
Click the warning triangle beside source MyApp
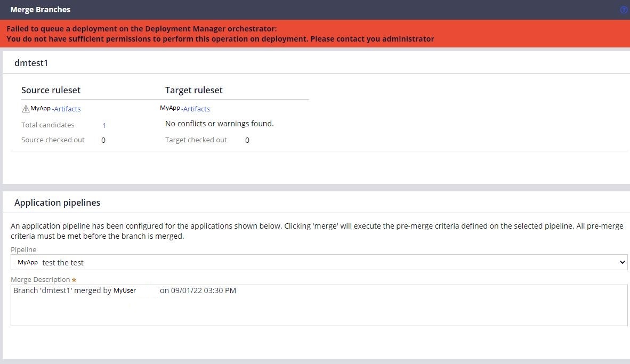coord(25,108)
